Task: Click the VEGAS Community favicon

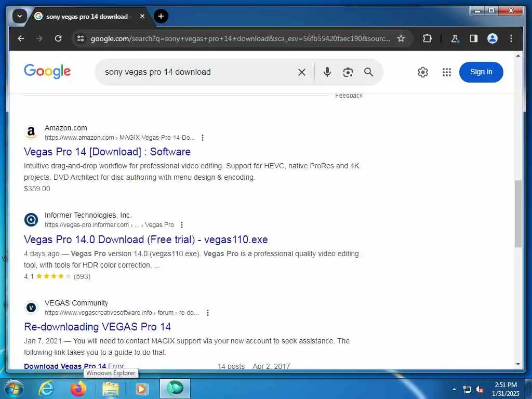Action: click(31, 308)
